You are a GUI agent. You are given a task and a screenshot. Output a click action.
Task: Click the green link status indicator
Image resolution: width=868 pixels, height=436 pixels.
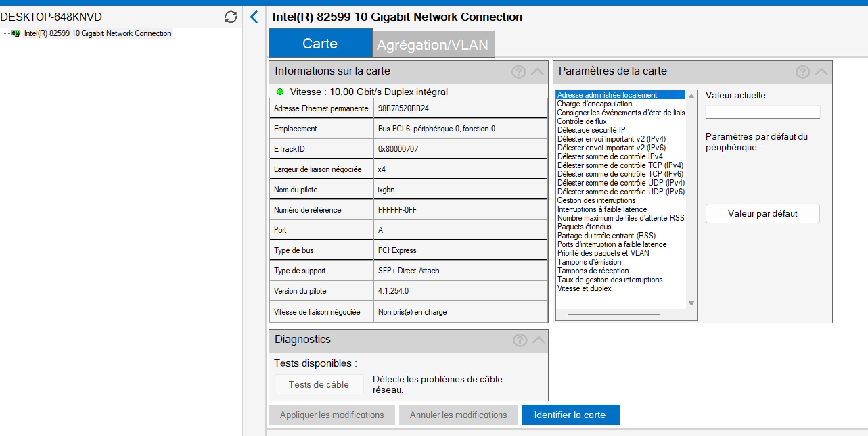point(280,92)
